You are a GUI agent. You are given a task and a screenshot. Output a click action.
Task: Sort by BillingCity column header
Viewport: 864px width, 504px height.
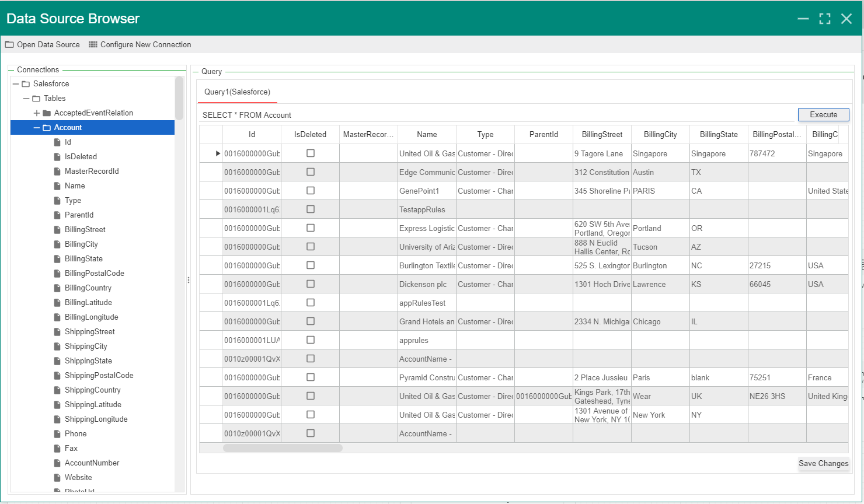(x=660, y=134)
